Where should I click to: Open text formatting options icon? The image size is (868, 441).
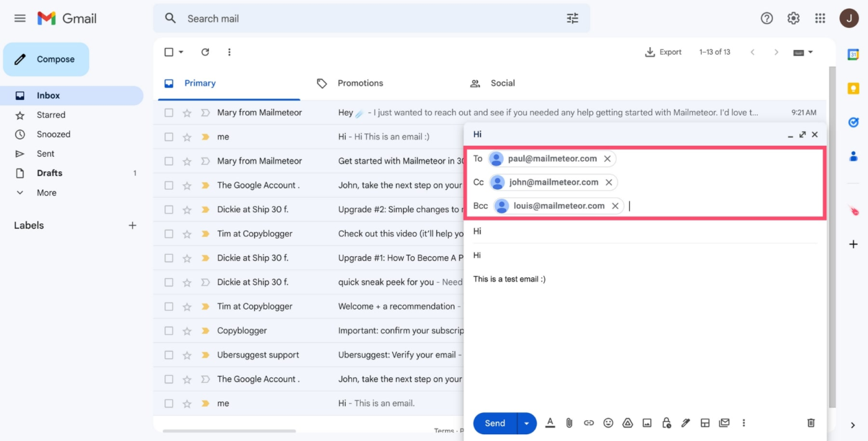pos(550,423)
